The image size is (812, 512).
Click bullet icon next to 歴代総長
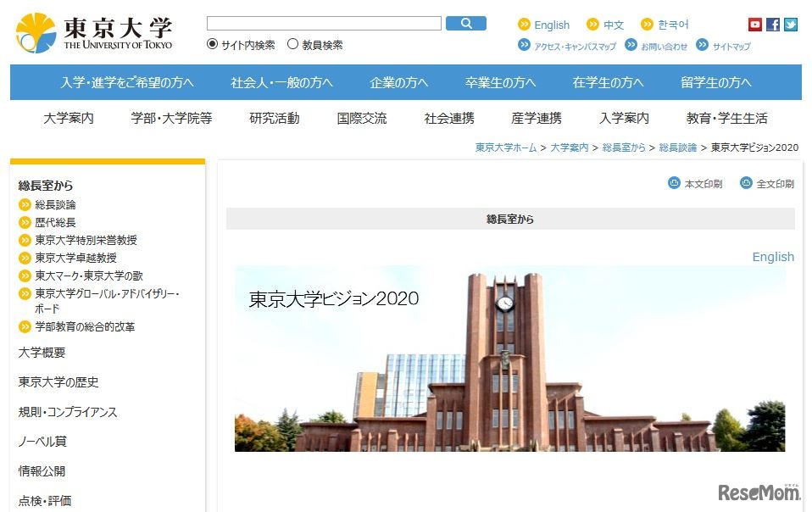coord(25,223)
